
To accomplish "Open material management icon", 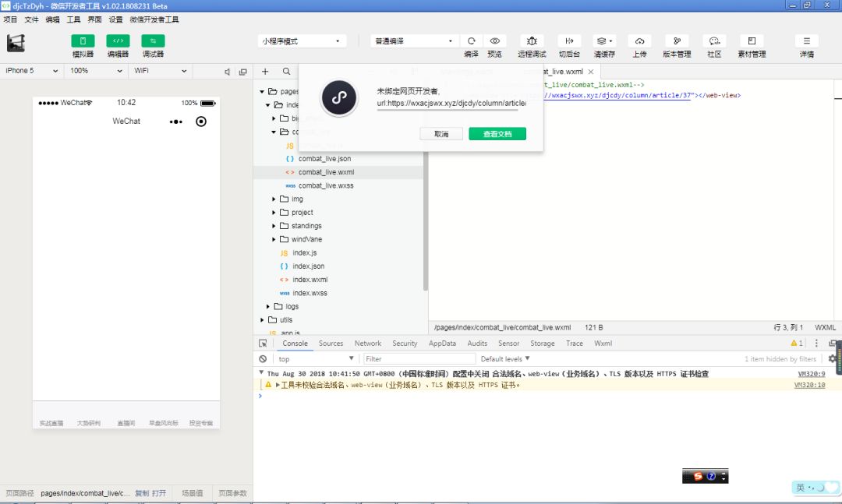I will (x=752, y=41).
